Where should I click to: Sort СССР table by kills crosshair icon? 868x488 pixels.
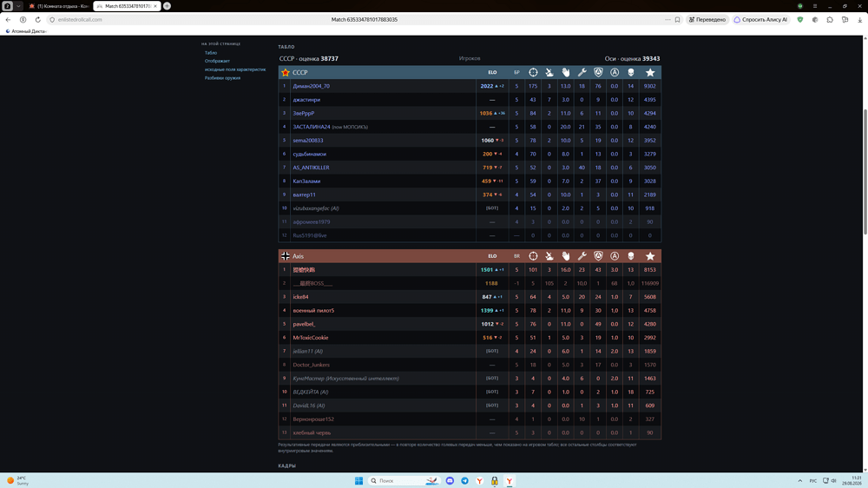(x=533, y=73)
